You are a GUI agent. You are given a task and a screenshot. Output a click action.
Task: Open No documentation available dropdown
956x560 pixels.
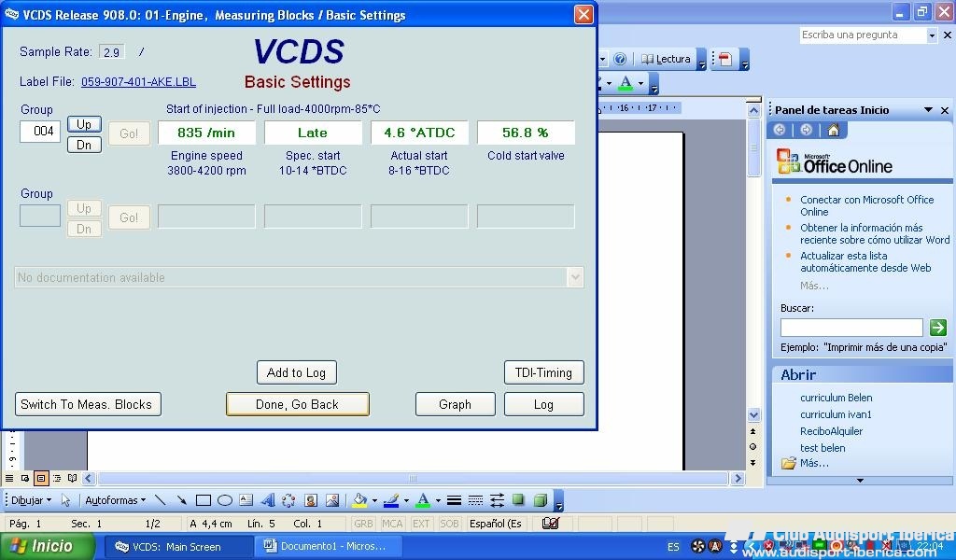pos(575,277)
